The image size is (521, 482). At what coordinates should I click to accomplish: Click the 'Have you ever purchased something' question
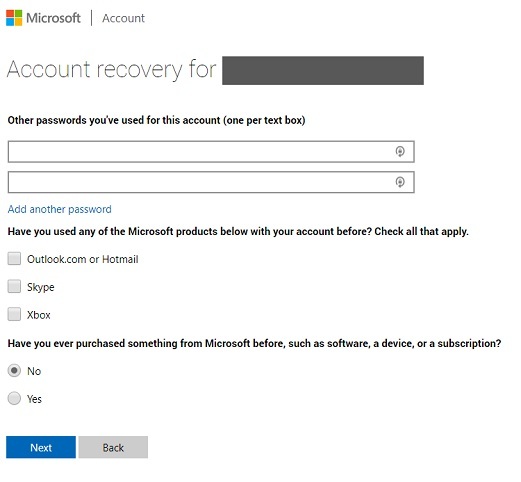pos(254,343)
